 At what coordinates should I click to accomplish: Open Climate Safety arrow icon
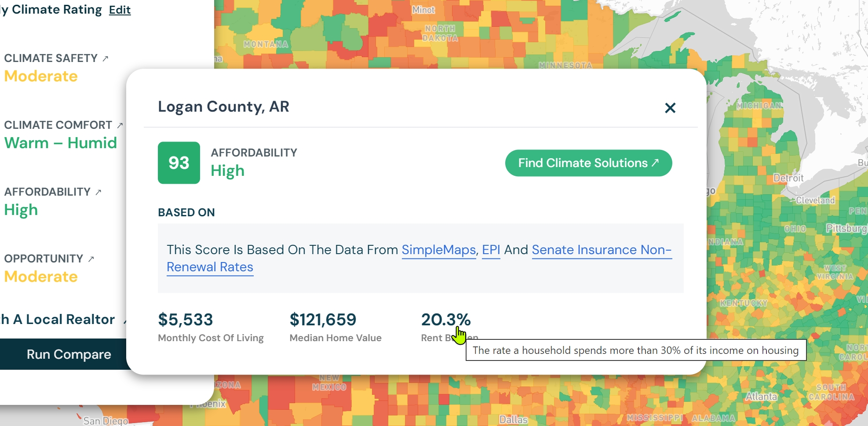[105, 58]
